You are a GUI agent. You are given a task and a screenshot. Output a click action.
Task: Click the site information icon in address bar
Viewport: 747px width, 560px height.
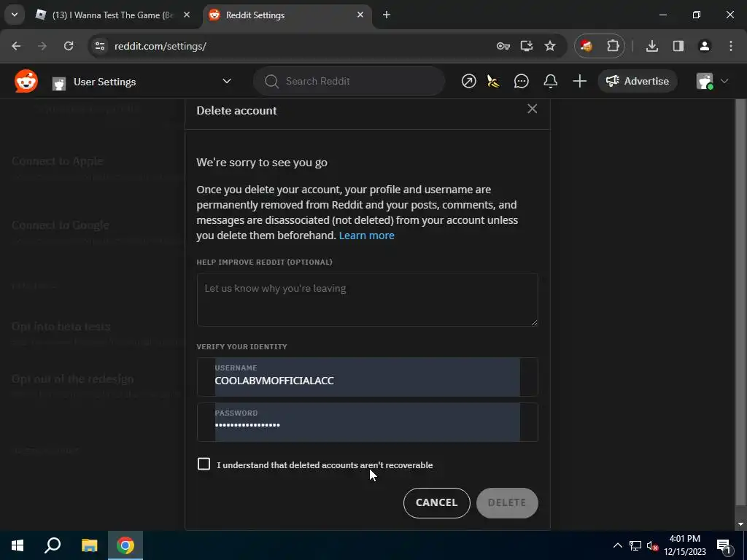[x=100, y=46]
